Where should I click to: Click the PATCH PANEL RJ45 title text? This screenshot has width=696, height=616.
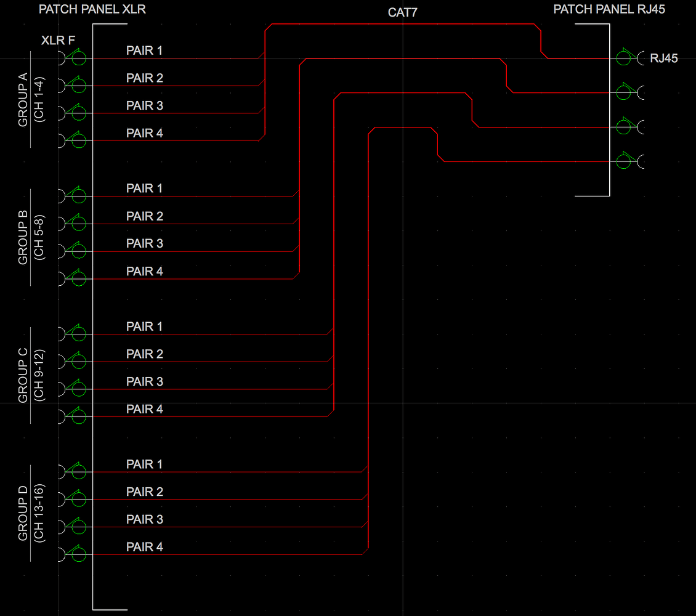point(609,9)
